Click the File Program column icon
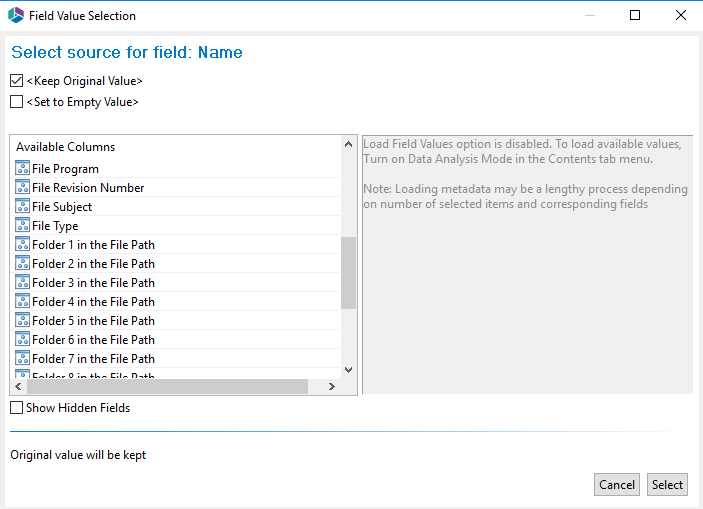This screenshot has width=703, height=509. 23,169
